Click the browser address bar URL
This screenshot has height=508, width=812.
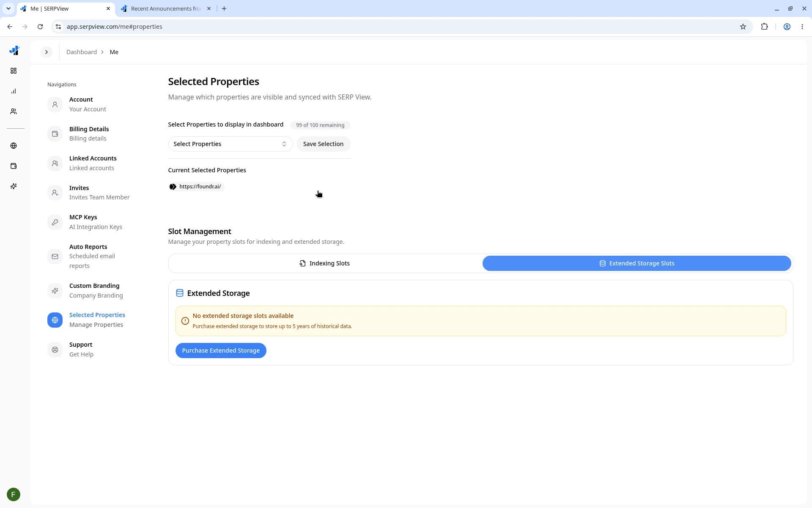point(114,27)
